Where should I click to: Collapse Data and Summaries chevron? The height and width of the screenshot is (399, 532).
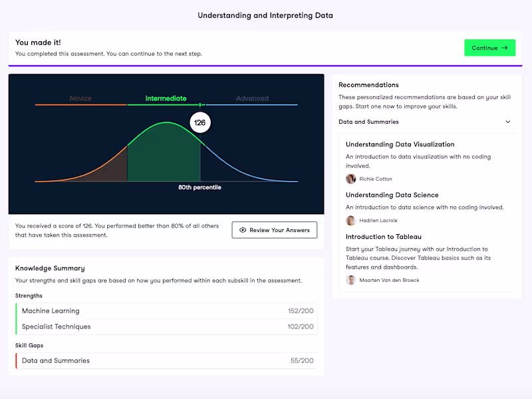click(x=508, y=122)
